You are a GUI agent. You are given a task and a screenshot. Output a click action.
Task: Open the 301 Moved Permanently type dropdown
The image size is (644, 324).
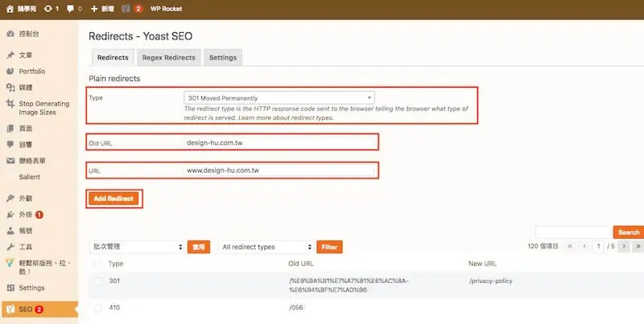coord(279,97)
